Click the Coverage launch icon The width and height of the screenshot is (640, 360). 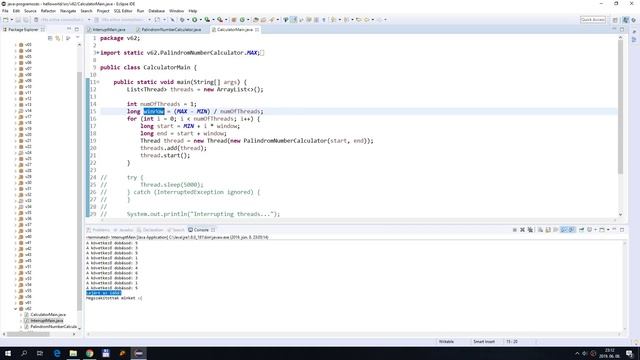[x=207, y=20]
